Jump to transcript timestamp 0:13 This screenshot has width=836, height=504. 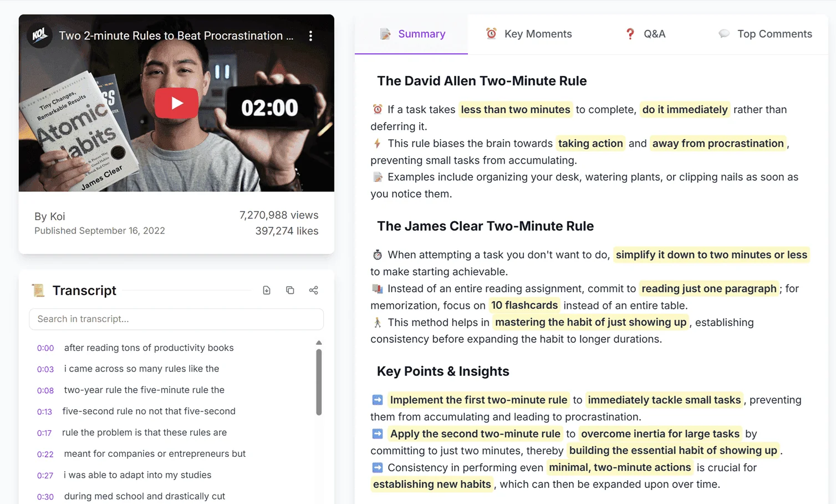[x=44, y=411]
